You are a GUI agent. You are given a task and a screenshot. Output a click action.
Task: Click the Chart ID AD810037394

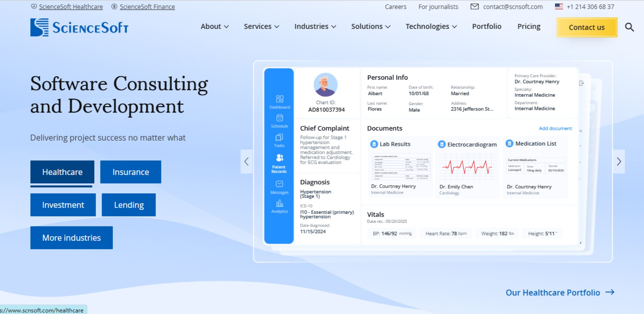[x=326, y=110]
